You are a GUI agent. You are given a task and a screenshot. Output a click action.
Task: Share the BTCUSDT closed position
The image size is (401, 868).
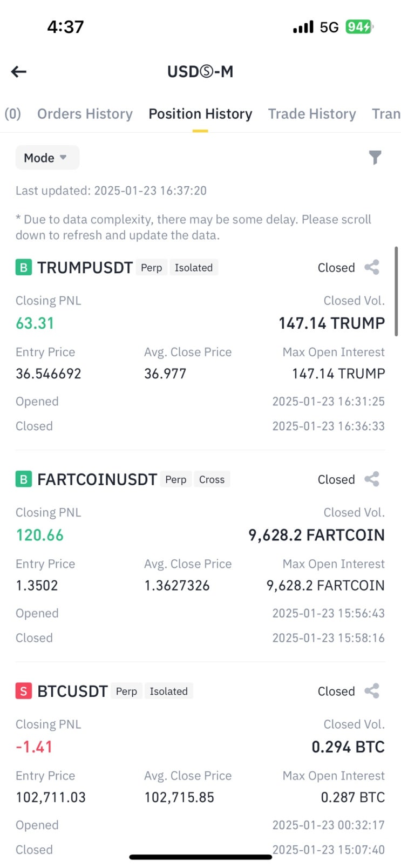tap(372, 691)
